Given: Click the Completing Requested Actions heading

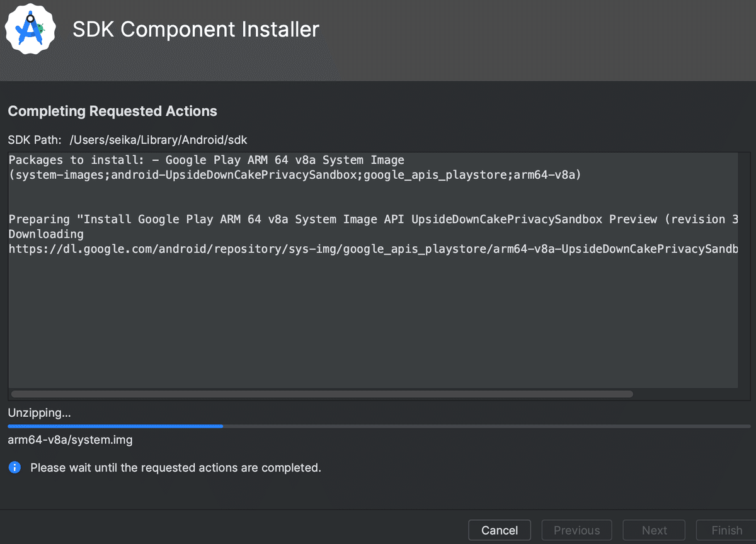Looking at the screenshot, I should (x=112, y=111).
